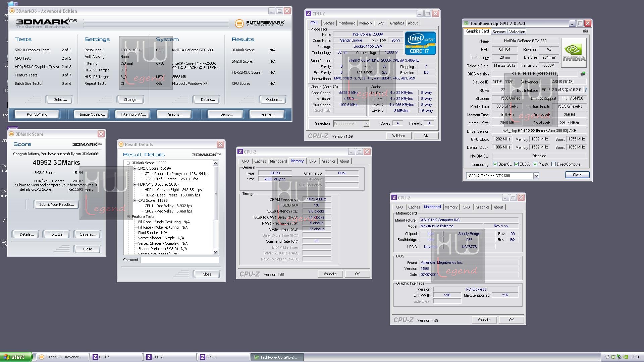Click the Windows start button

16,357
